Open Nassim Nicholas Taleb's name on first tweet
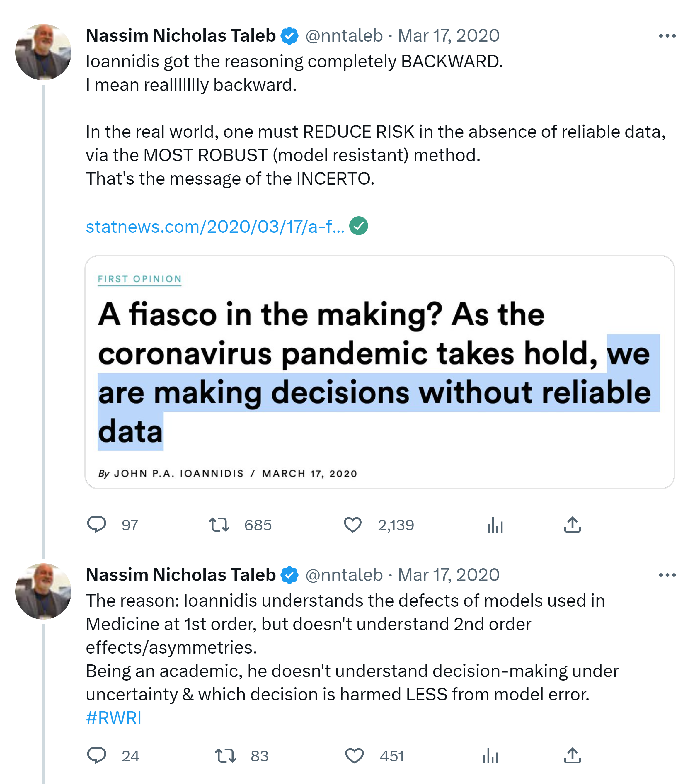The width and height of the screenshot is (695, 784). click(181, 36)
